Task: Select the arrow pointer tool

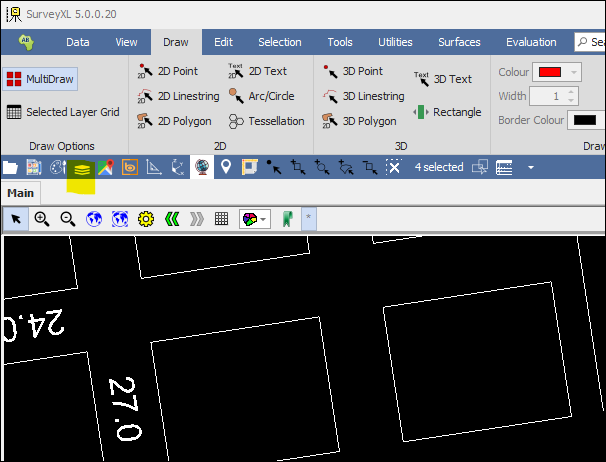Action: (16, 218)
